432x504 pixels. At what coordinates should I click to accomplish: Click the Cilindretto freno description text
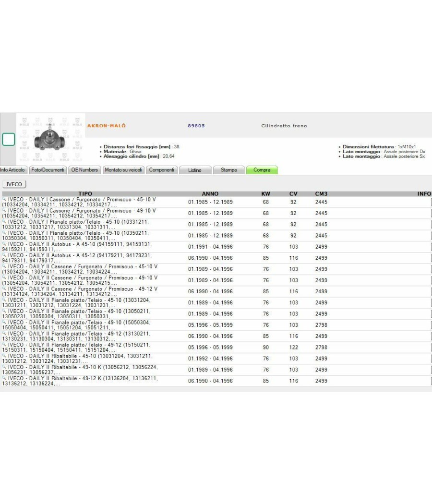click(284, 126)
